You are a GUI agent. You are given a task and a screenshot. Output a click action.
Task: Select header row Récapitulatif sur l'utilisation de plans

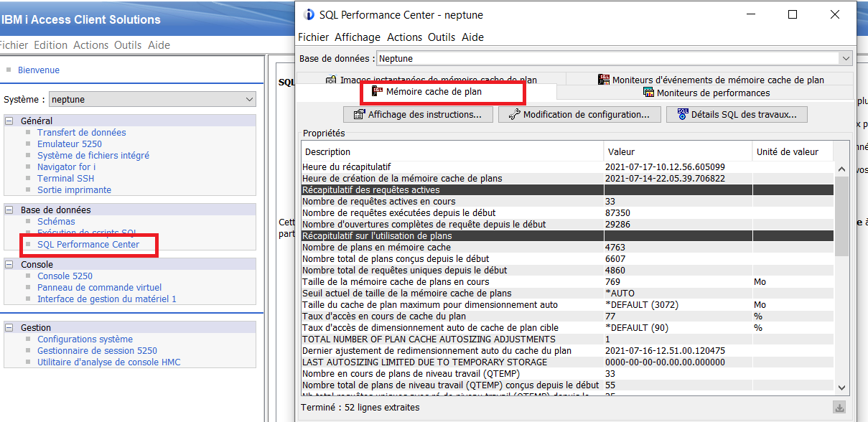pos(567,235)
